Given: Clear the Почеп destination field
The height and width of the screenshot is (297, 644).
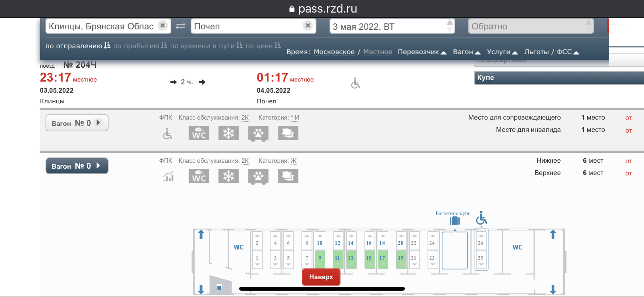Looking at the screenshot, I should [x=308, y=26].
